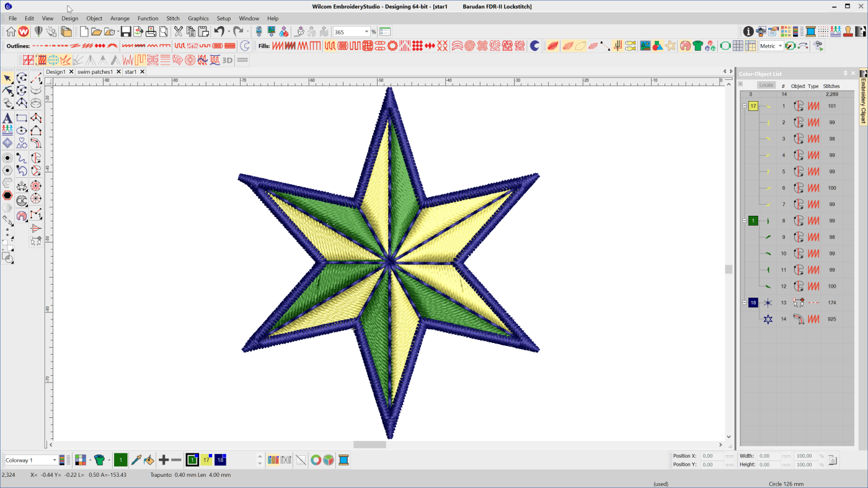
Task: Open the Stitch menu
Action: [x=173, y=19]
